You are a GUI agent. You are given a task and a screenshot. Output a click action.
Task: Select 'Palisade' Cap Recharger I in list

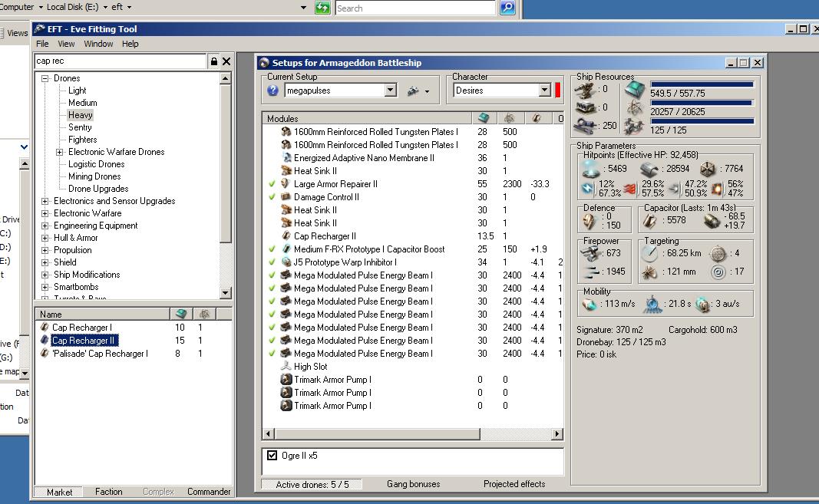click(100, 354)
